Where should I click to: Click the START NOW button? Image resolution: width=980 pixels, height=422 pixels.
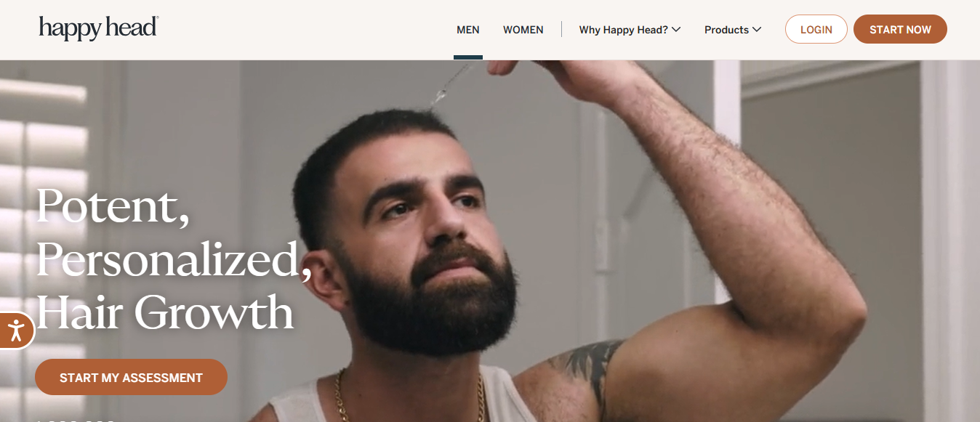point(900,29)
